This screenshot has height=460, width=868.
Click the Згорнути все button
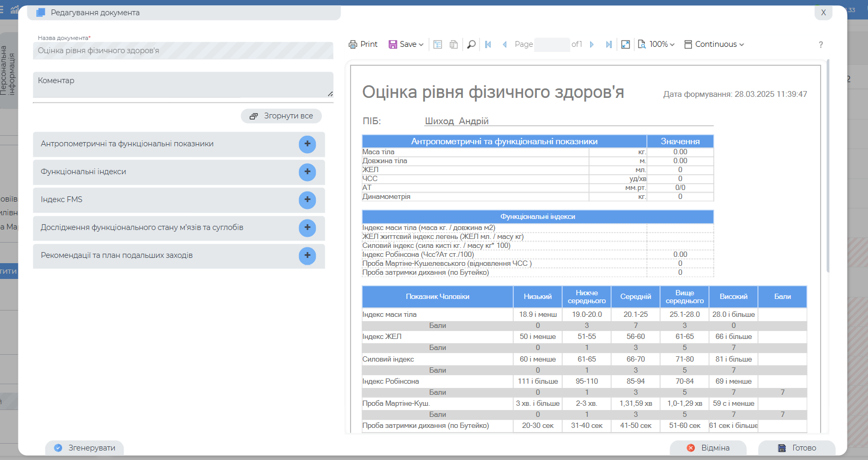point(282,116)
